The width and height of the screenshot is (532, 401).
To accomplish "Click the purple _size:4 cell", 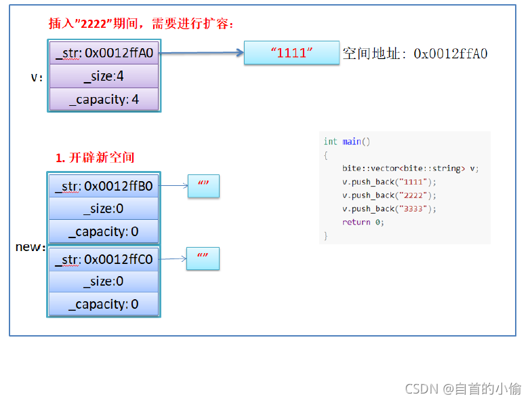I will [x=104, y=76].
